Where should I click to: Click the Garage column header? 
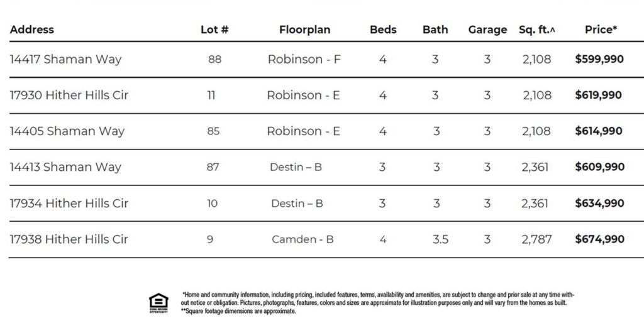pos(487,30)
